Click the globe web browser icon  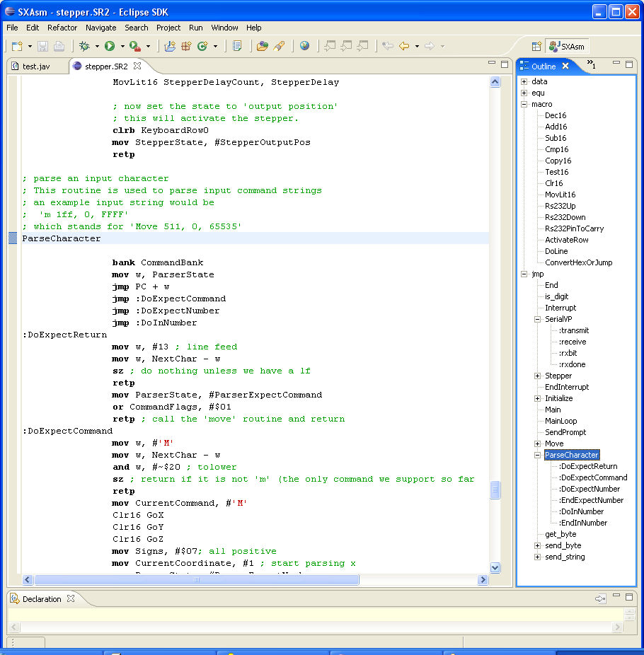coord(304,46)
